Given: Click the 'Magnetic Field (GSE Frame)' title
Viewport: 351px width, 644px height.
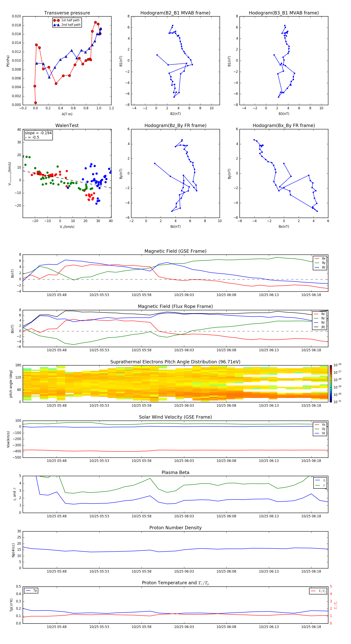Looking at the screenshot, I should 175,251.
